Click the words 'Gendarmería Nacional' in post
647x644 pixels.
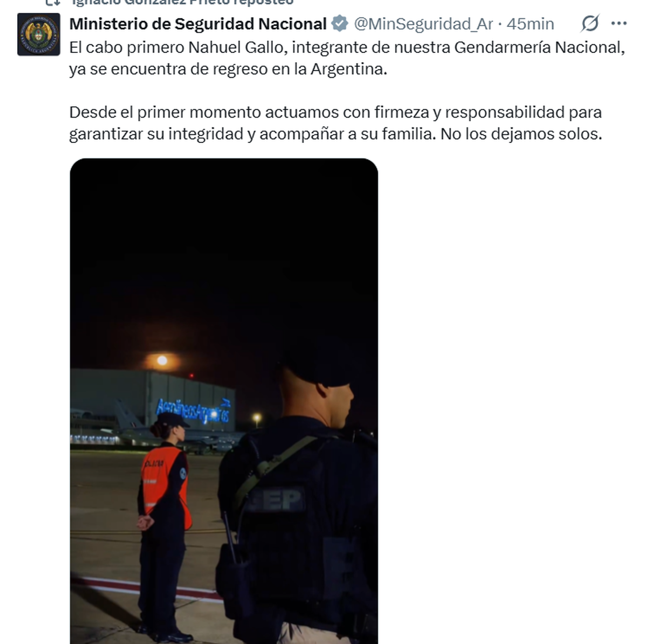[x=539, y=47]
